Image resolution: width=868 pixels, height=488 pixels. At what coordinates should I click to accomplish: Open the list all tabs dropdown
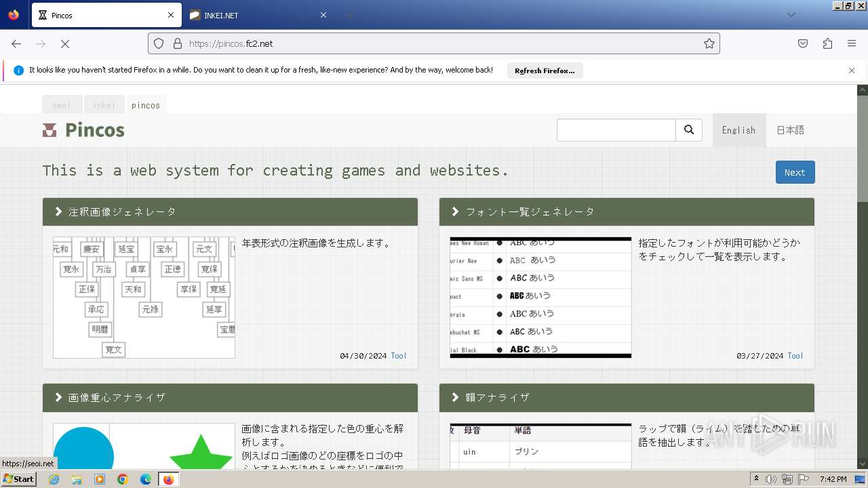pos(791,15)
